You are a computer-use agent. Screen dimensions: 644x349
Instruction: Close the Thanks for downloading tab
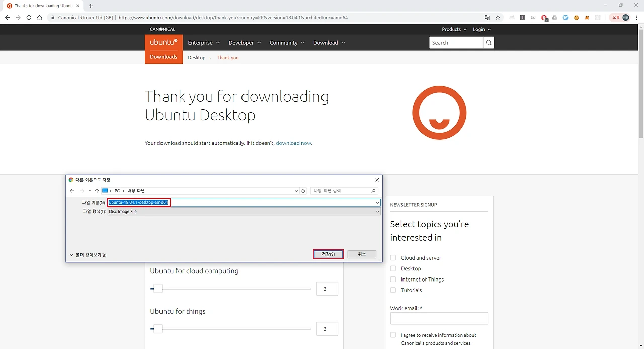(x=77, y=6)
